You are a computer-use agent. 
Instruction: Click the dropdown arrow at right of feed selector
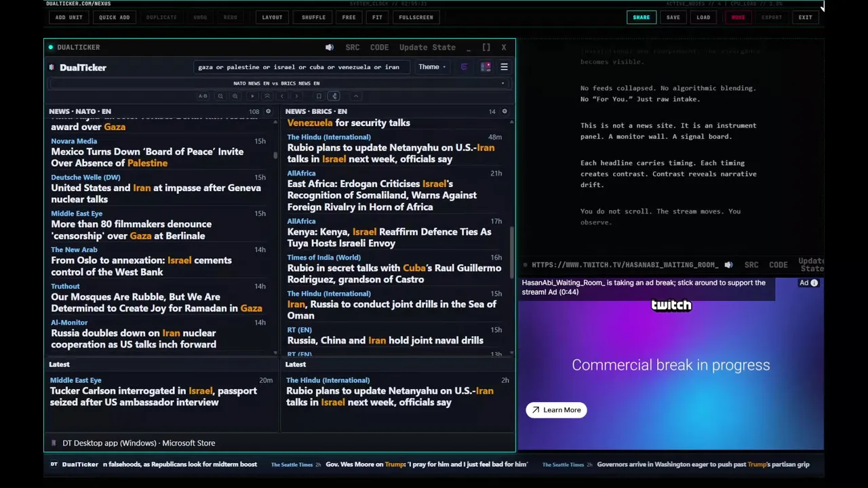coord(502,83)
